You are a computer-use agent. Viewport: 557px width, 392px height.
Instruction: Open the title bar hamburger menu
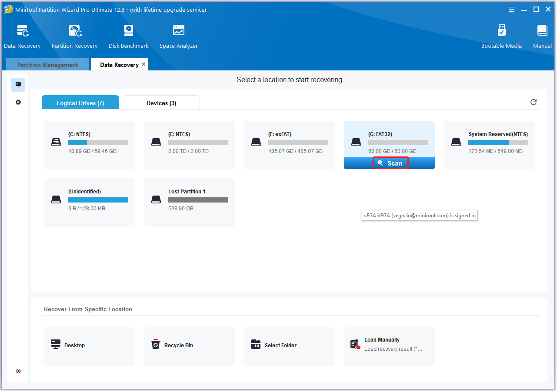512,9
